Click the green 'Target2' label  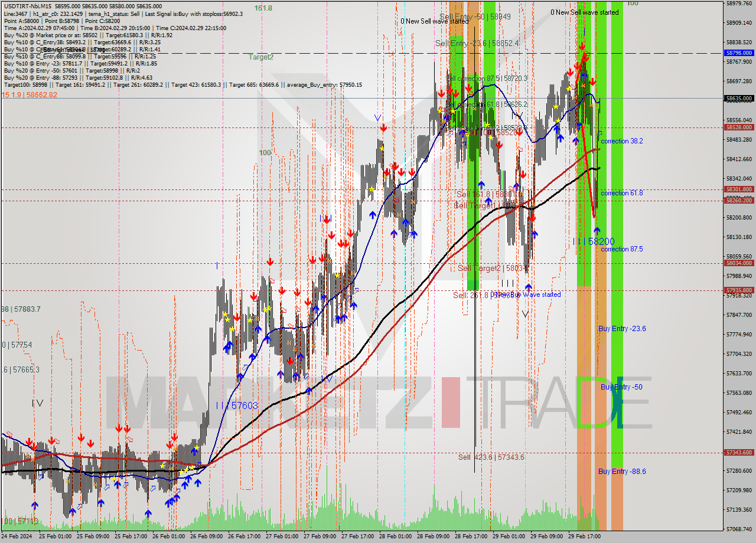pos(260,57)
